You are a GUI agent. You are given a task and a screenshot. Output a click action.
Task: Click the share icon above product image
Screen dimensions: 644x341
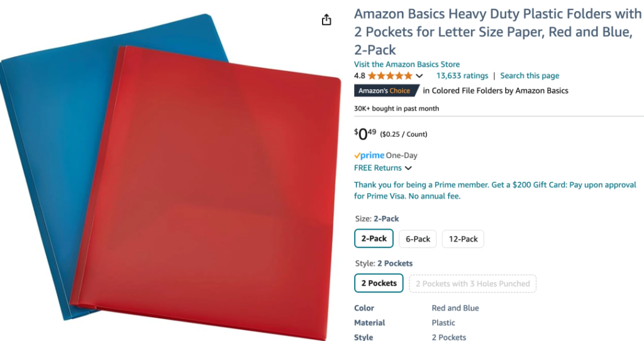point(326,20)
